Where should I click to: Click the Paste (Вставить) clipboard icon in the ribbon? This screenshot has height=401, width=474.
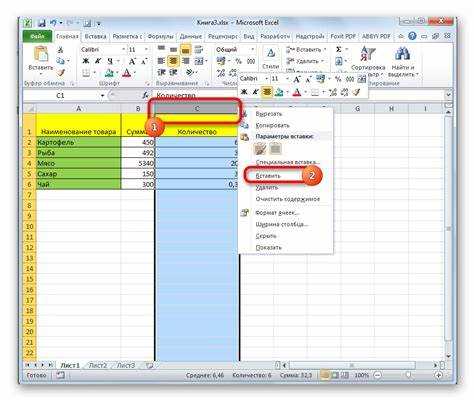click(x=41, y=54)
